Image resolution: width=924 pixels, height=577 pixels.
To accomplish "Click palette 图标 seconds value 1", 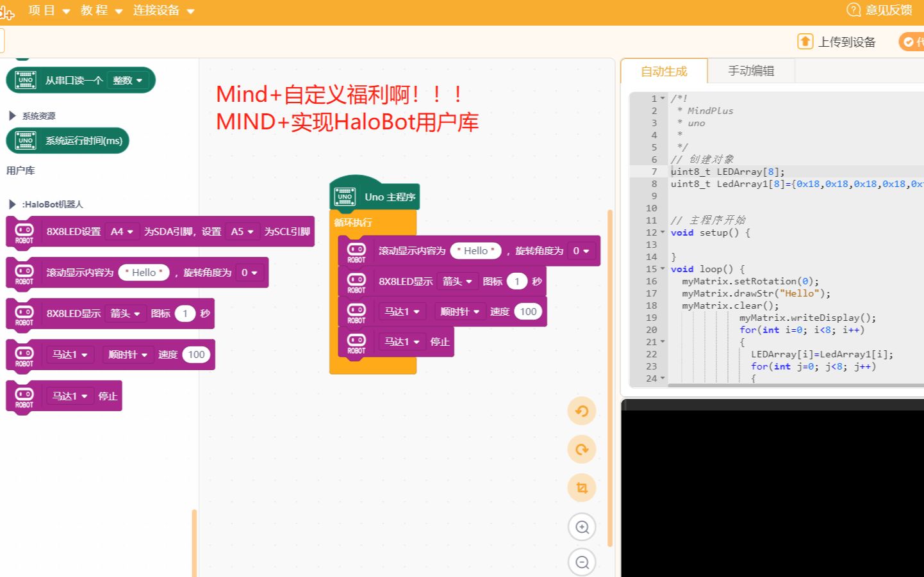I will (x=185, y=313).
